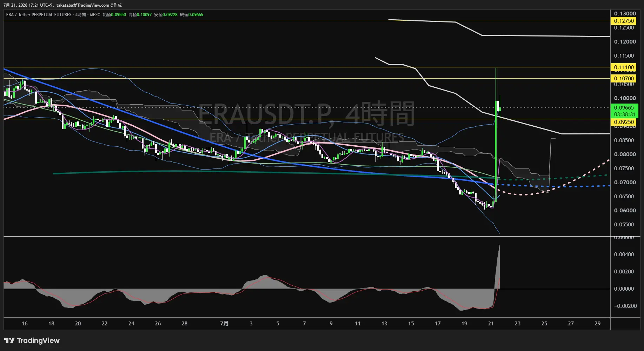Click date 19 on the time axis

[464, 324]
